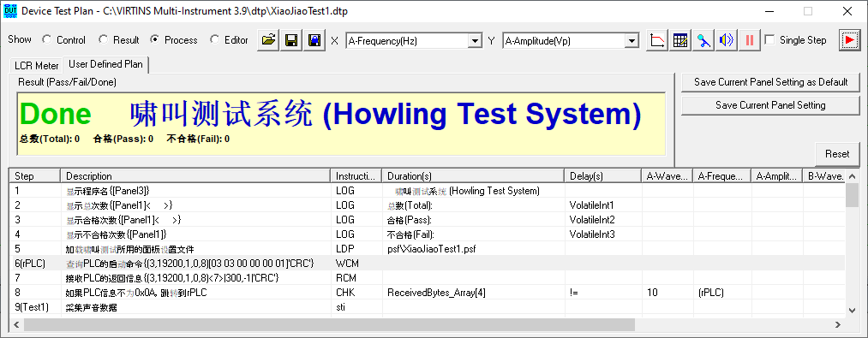The height and width of the screenshot is (338, 868).
Task: Click the Reset button
Action: pyautogui.click(x=837, y=154)
